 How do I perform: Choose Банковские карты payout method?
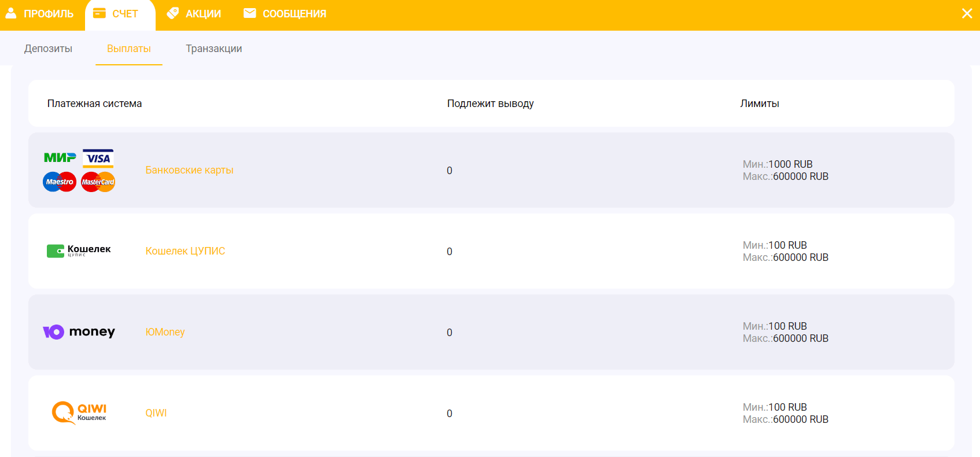point(189,170)
